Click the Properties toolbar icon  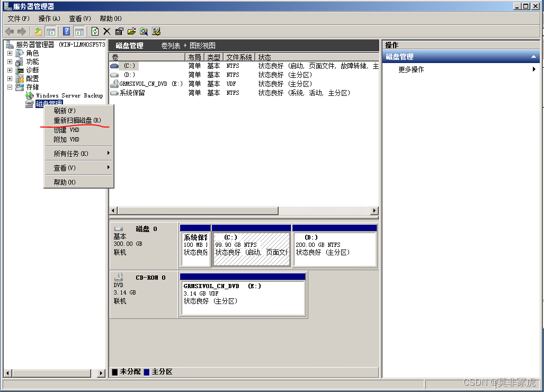tap(119, 31)
